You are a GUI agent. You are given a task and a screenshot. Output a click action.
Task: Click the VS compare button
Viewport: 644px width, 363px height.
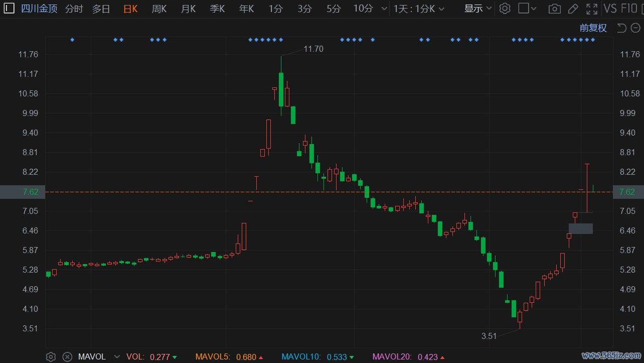[x=610, y=9]
